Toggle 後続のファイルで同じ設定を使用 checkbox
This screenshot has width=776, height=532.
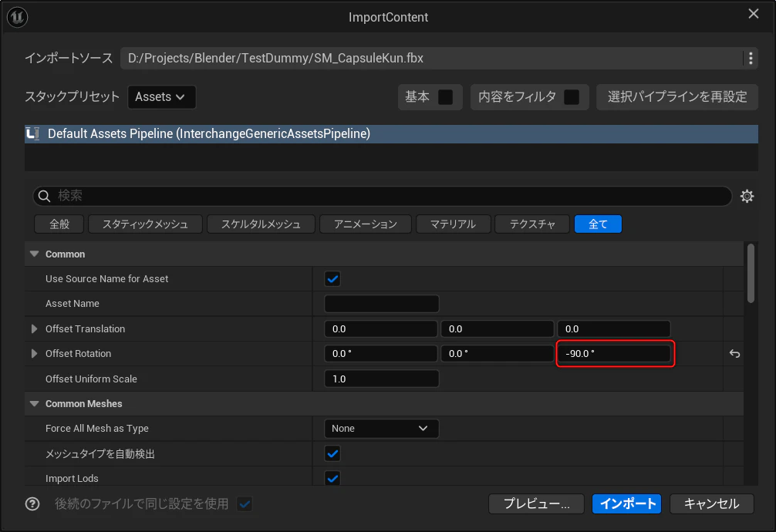[245, 503]
